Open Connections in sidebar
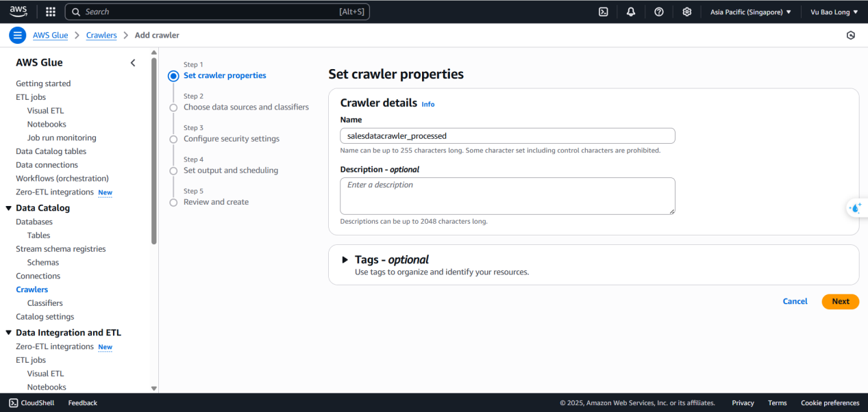This screenshot has width=868, height=412. click(38, 276)
